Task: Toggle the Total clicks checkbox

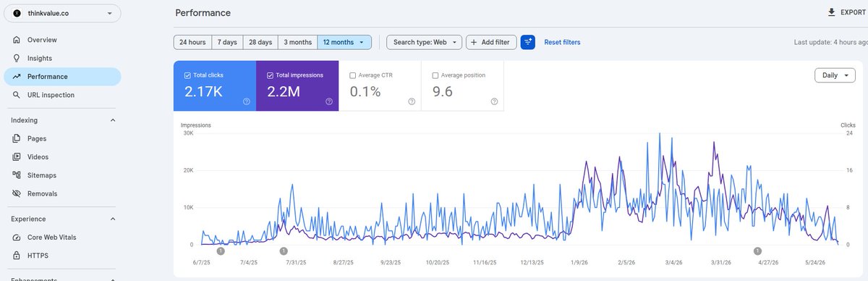Action: (x=188, y=75)
